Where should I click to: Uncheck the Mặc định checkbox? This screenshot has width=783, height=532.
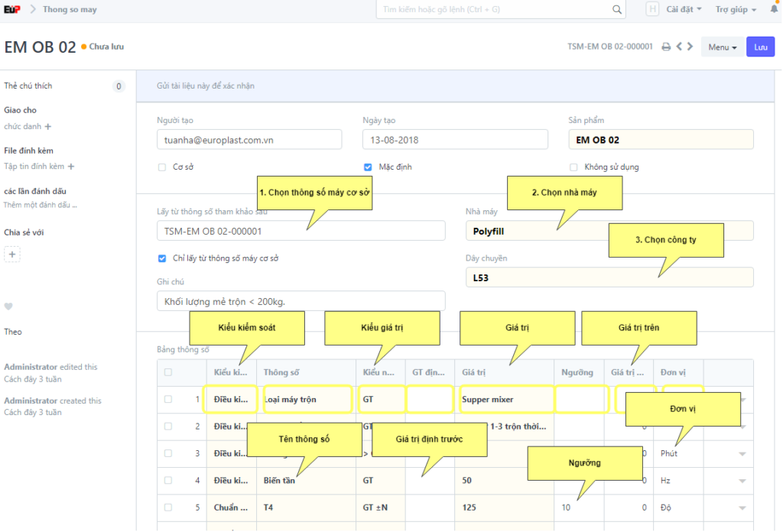coord(368,167)
